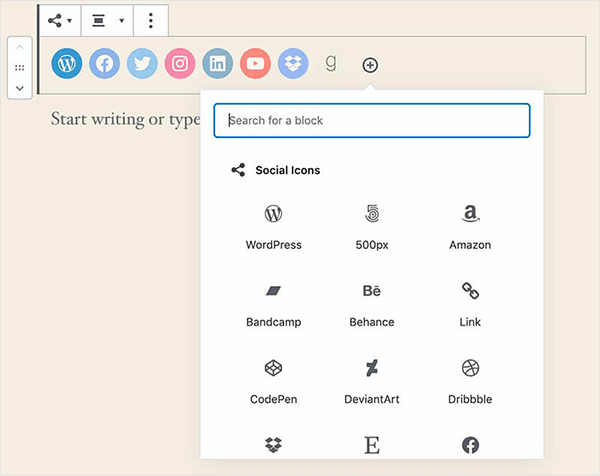
Task: Open the alignment dropdown in toolbar
Action: (x=107, y=20)
